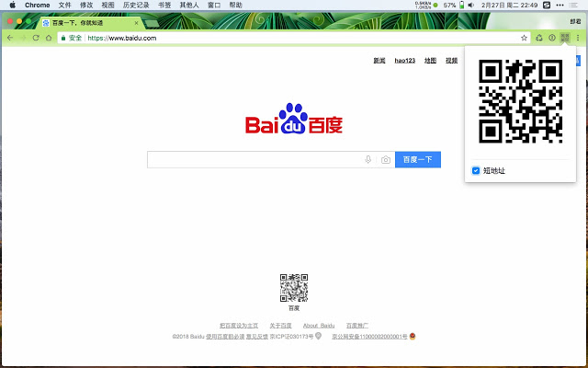
Task: Click the 百度一下 search button
Action: pyautogui.click(x=418, y=160)
